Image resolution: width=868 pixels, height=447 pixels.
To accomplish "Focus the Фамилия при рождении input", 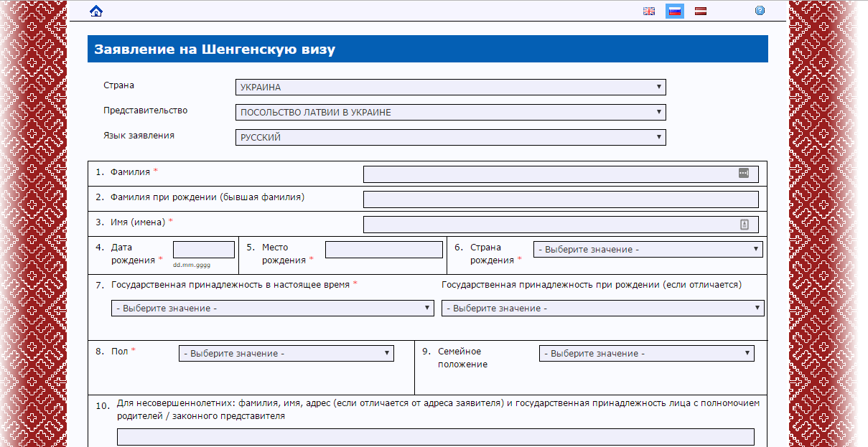I will pos(560,199).
